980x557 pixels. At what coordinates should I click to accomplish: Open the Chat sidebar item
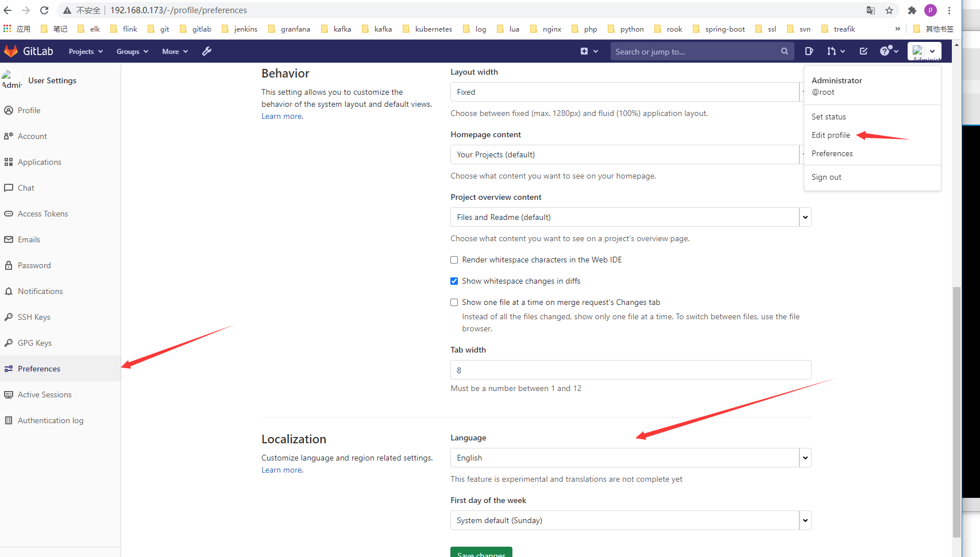point(60,188)
